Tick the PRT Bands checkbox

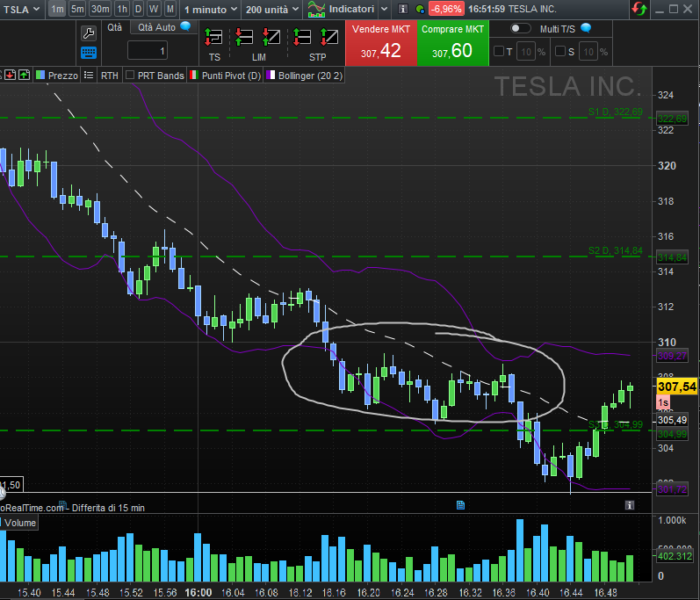click(x=130, y=75)
